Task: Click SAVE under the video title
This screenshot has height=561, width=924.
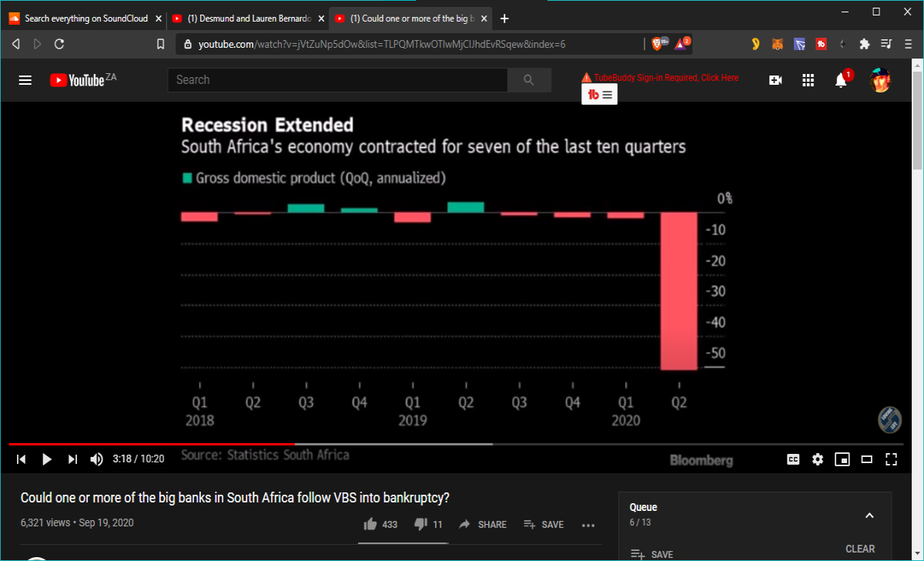Action: tap(544, 525)
